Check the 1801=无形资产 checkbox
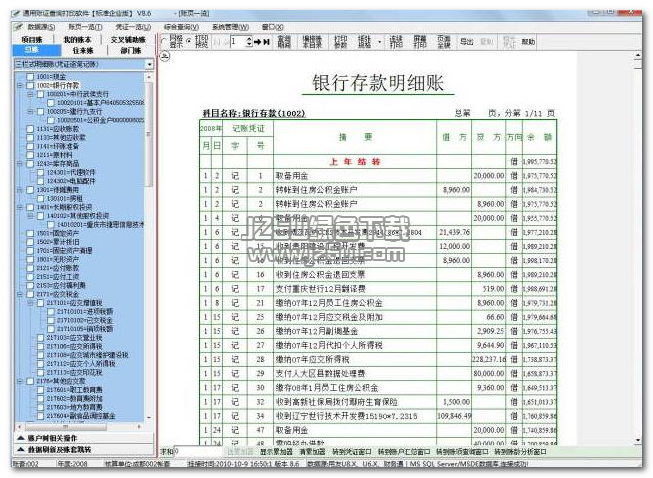 coord(30,260)
